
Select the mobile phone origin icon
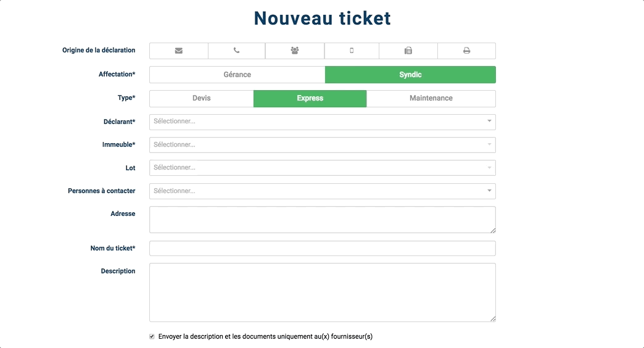pyautogui.click(x=352, y=51)
